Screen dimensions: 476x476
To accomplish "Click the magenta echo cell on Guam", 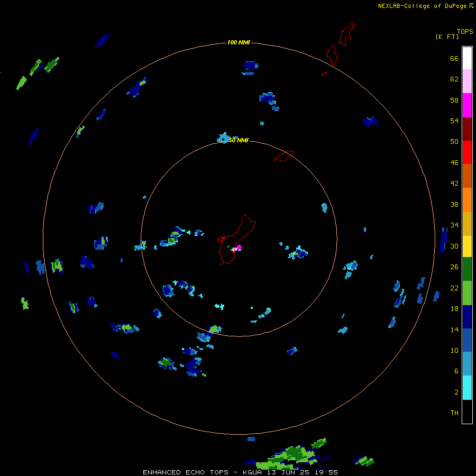I will point(239,248).
